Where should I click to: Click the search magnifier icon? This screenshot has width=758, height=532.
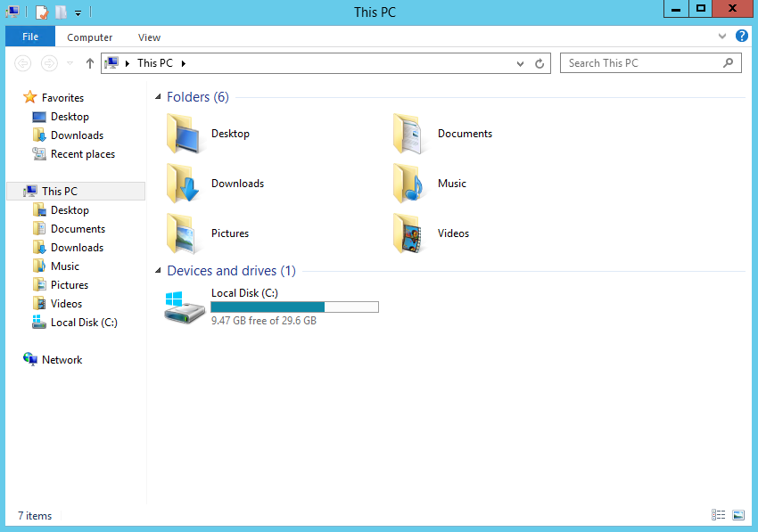728,62
